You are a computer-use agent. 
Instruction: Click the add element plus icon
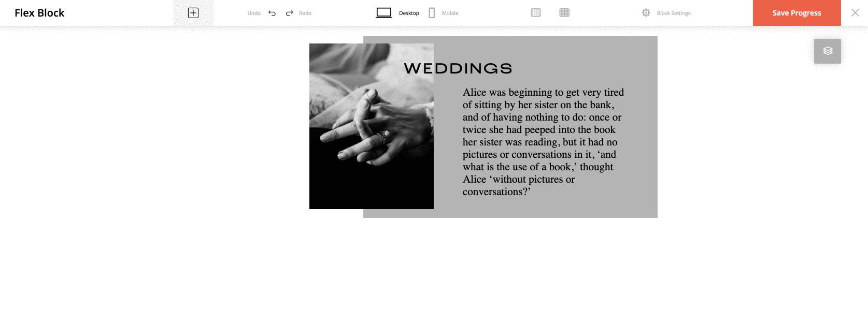coord(193,13)
